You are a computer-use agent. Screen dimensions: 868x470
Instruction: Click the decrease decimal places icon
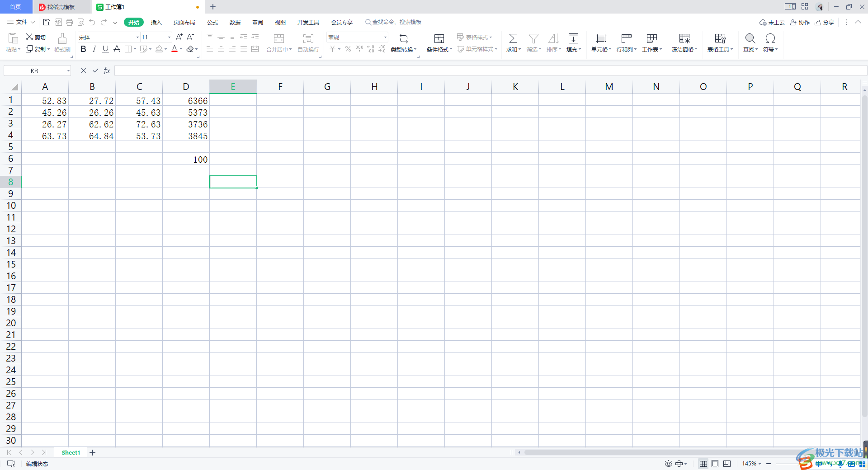click(x=382, y=49)
